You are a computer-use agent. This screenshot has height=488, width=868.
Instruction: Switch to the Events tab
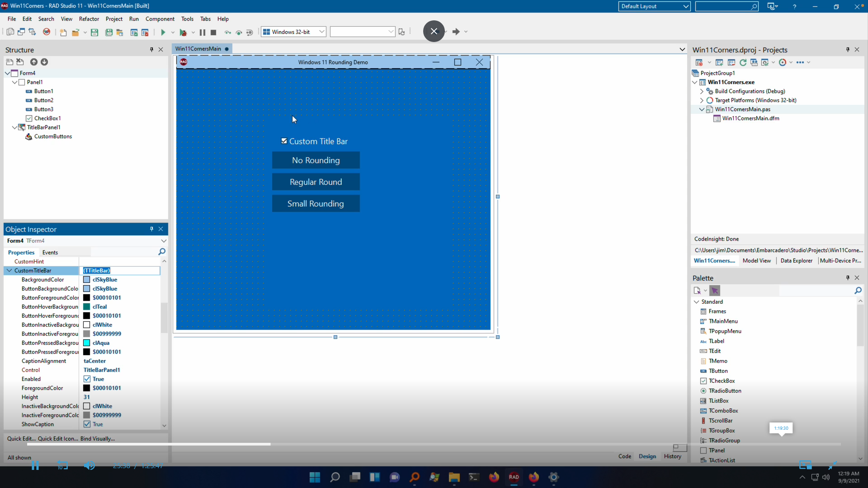[50, 253]
